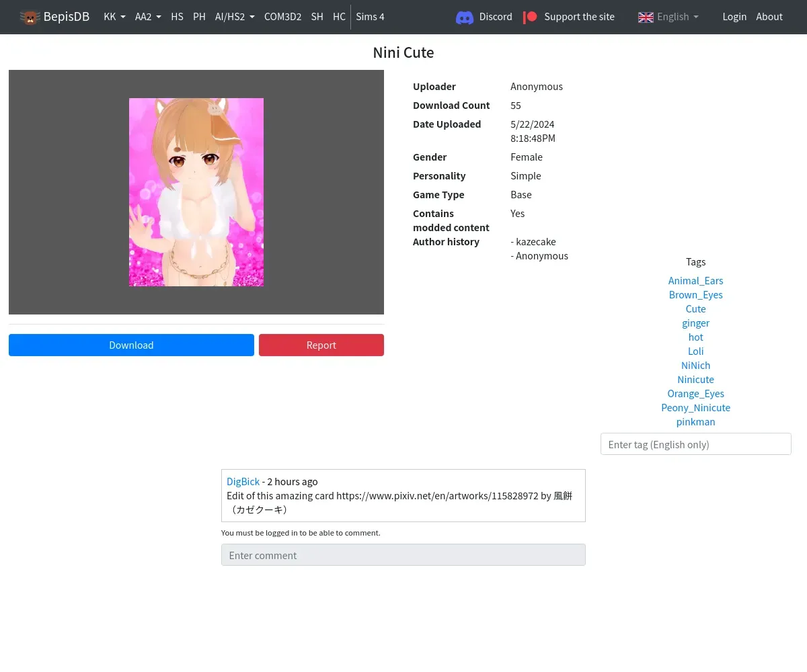This screenshot has height=672, width=807.
Task: Click the blue Download button
Action: [131, 345]
